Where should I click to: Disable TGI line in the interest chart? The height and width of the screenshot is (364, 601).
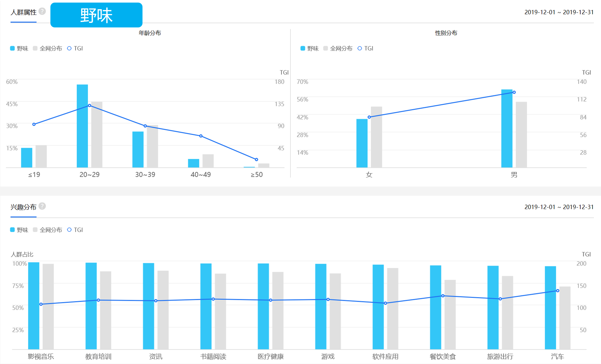(75, 230)
